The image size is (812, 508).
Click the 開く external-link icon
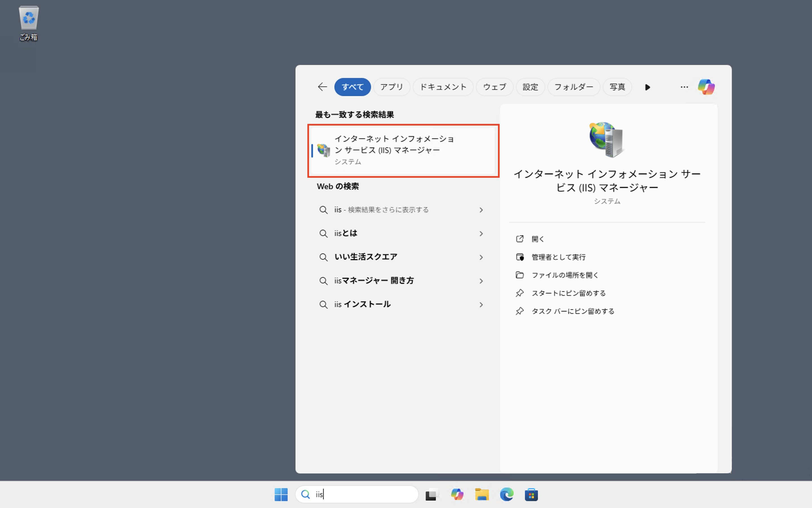coord(520,239)
